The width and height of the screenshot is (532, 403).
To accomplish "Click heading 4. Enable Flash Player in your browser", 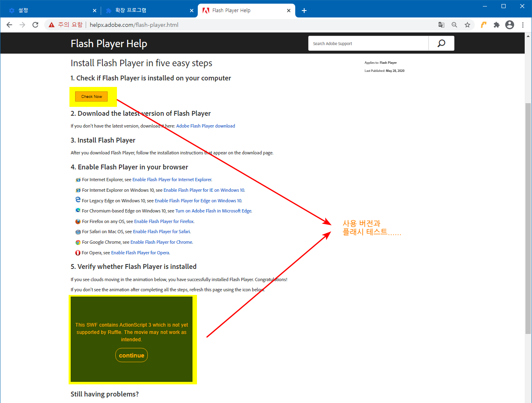I will (129, 167).
